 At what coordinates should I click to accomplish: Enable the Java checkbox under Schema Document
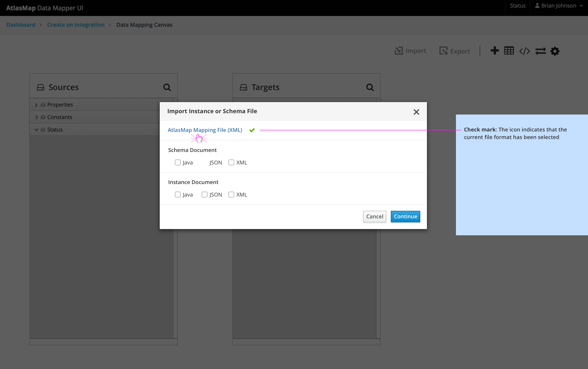[x=178, y=162]
